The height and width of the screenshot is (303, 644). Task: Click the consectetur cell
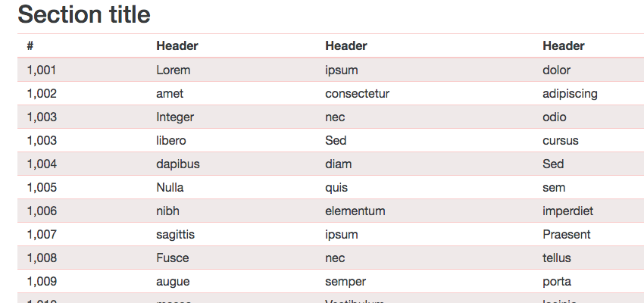pos(357,94)
